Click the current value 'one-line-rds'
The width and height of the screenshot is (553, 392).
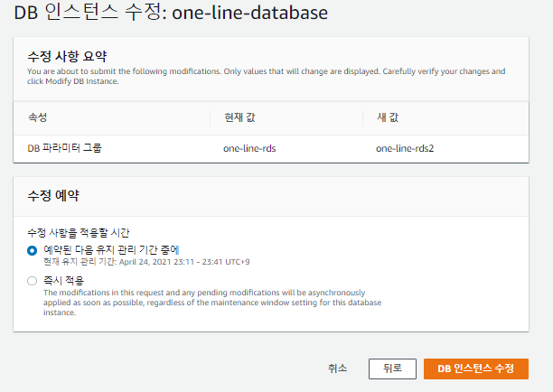pos(249,148)
